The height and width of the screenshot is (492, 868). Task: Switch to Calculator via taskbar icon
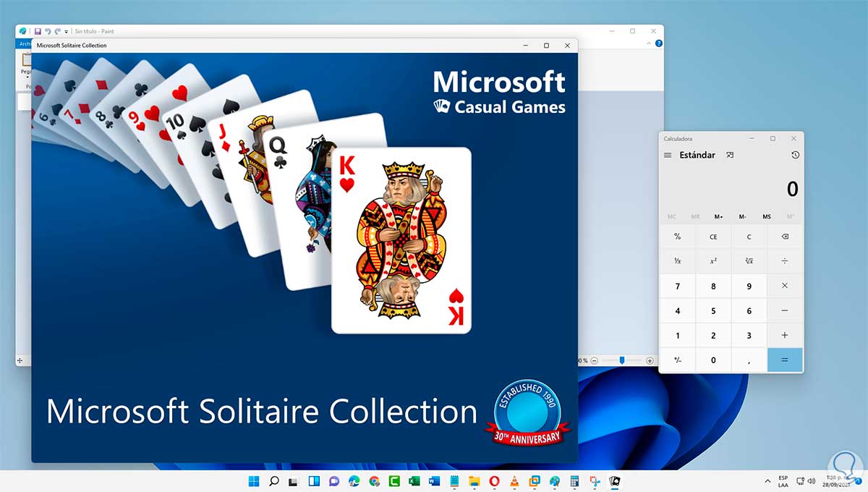coord(574,480)
